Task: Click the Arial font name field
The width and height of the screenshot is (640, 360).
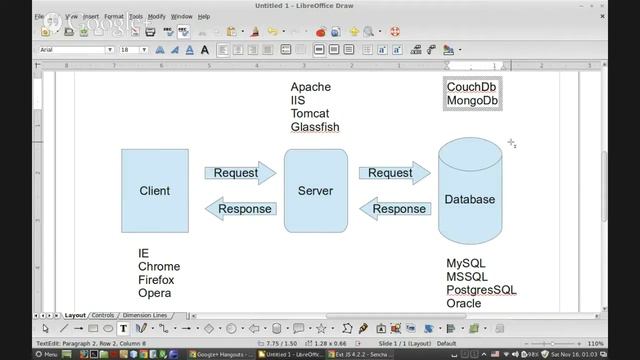Action: pos(72,50)
